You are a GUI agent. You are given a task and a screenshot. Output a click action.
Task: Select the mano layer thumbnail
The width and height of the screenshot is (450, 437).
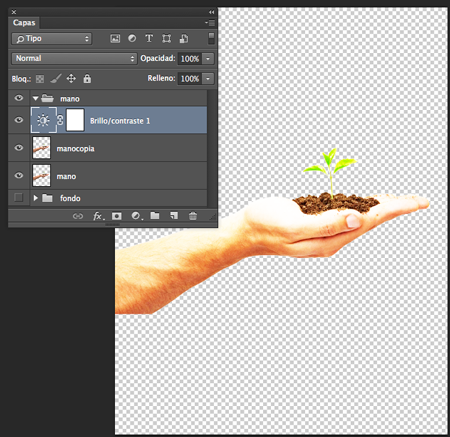click(x=41, y=176)
